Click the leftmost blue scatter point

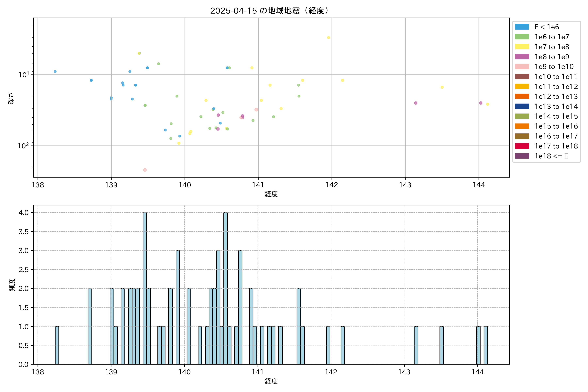tap(55, 72)
